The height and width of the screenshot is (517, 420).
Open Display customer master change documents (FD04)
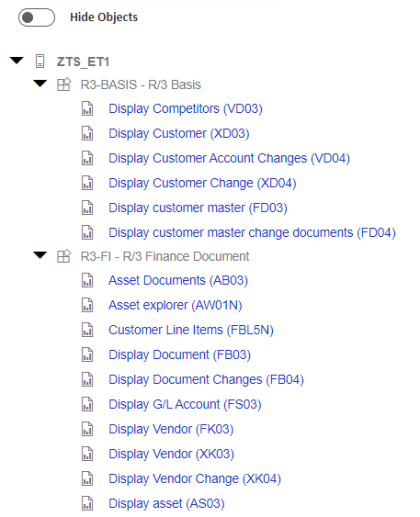click(x=252, y=233)
